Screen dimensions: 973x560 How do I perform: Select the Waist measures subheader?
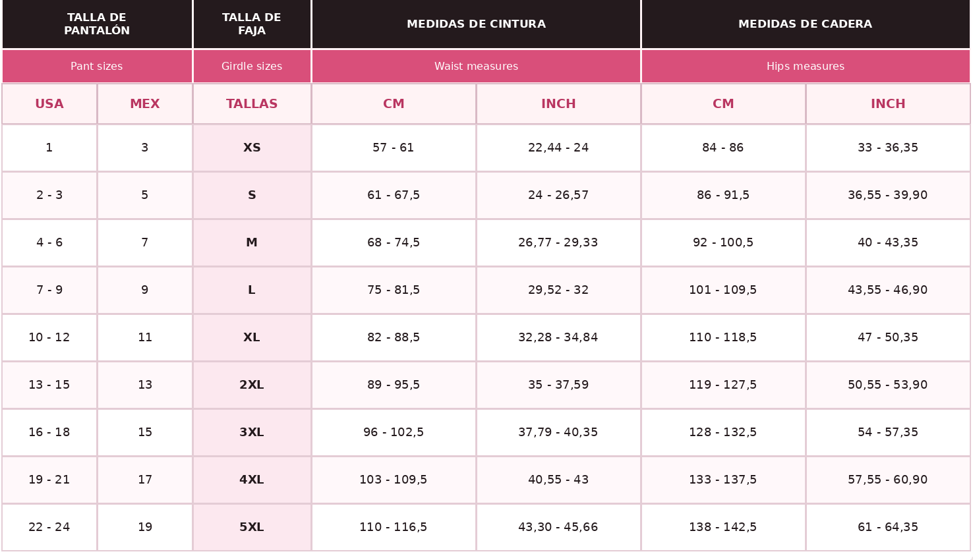[476, 67]
